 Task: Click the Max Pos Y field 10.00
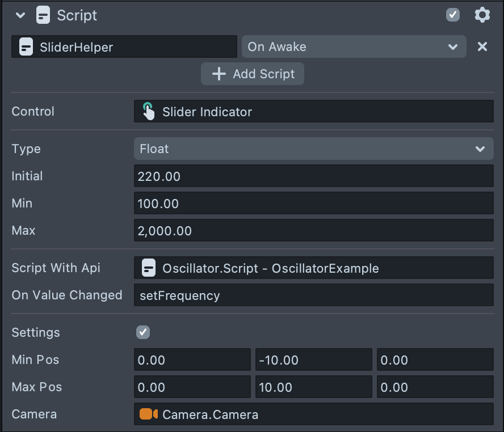313,387
